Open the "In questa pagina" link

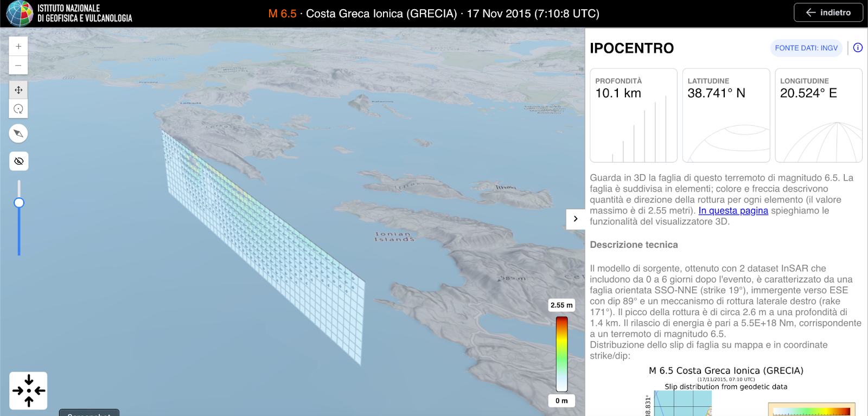[733, 210]
